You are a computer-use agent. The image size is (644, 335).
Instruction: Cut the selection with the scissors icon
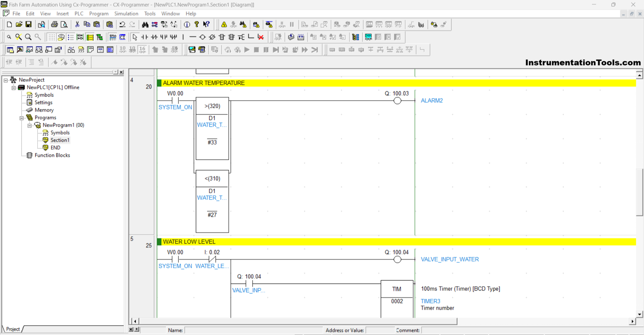(77, 24)
